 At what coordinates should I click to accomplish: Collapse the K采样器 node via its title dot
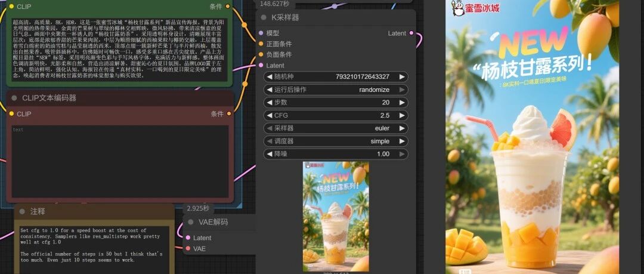pos(264,17)
